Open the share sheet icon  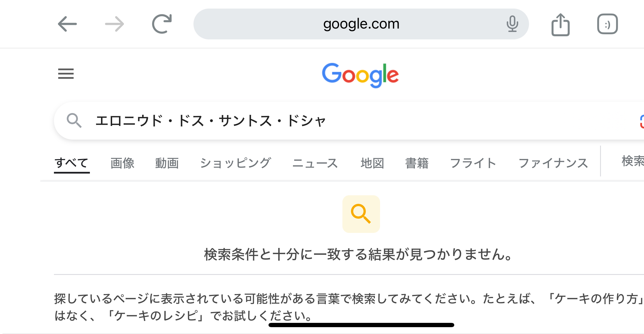coord(560,25)
